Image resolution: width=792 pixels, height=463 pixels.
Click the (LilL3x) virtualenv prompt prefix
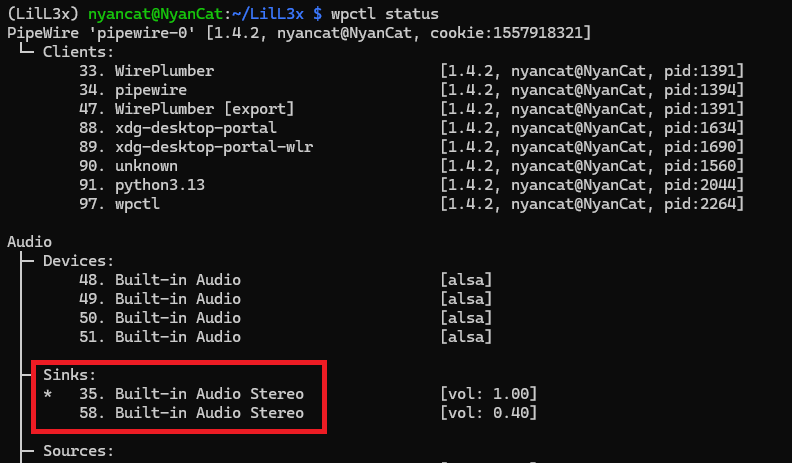(42, 14)
